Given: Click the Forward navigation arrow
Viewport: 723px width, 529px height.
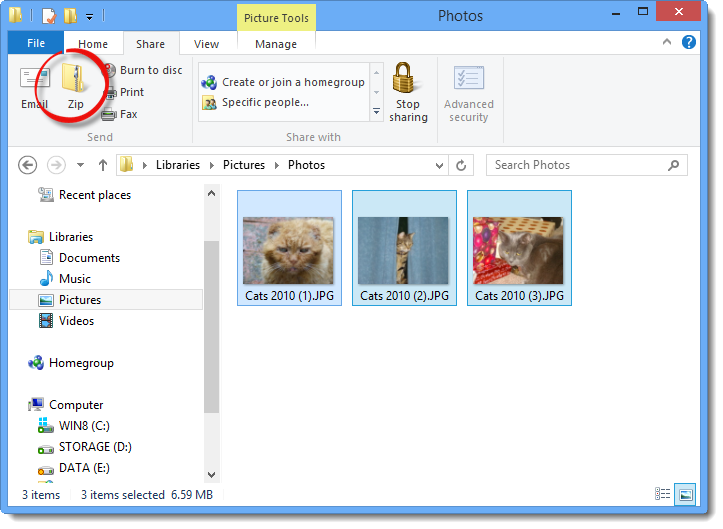Looking at the screenshot, I should tap(56, 165).
